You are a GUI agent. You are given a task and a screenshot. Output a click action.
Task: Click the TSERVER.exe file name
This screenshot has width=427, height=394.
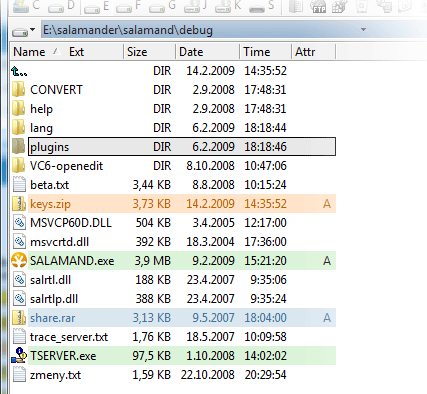click(63, 356)
